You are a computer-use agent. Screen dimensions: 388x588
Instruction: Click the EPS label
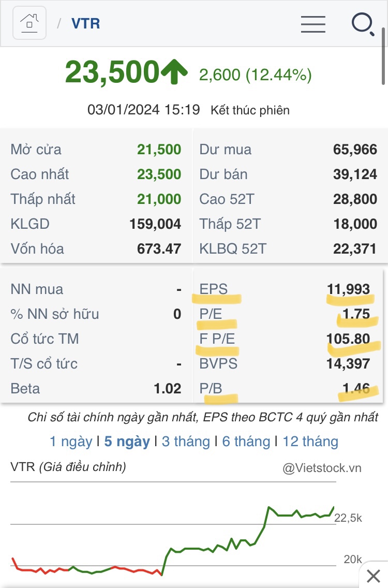click(x=214, y=289)
